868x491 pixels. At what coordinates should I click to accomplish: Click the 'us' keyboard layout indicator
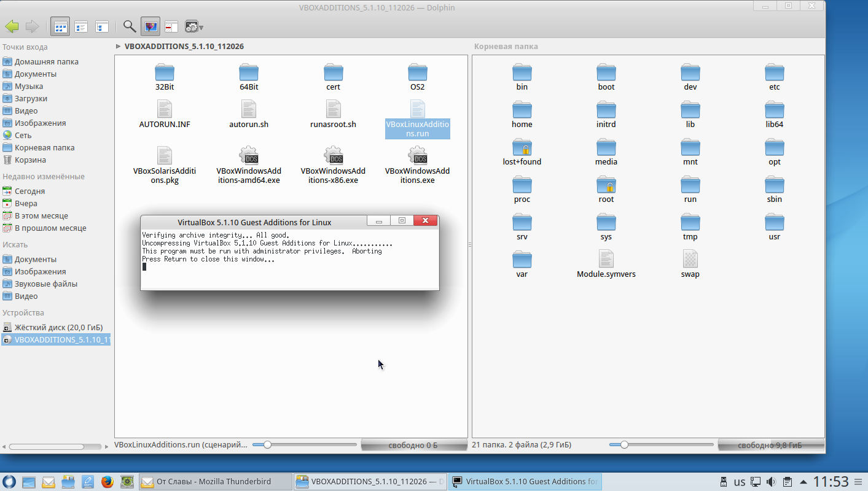tap(740, 482)
